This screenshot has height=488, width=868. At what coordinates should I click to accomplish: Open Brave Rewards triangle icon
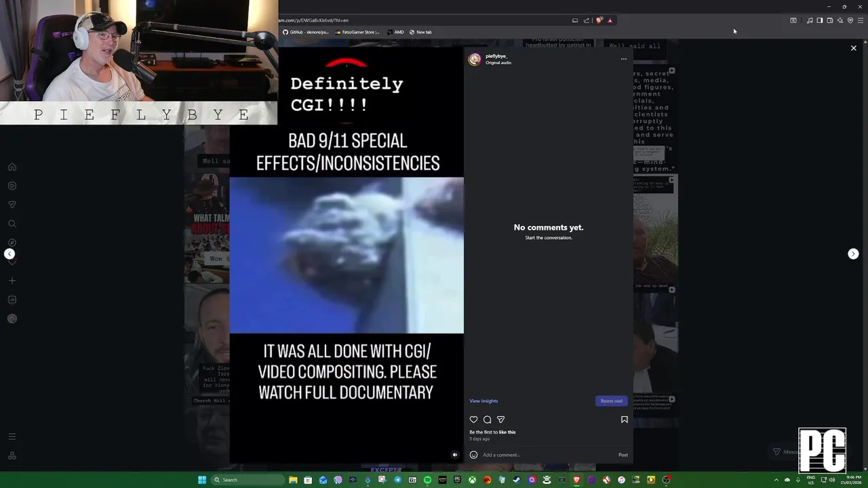click(610, 20)
